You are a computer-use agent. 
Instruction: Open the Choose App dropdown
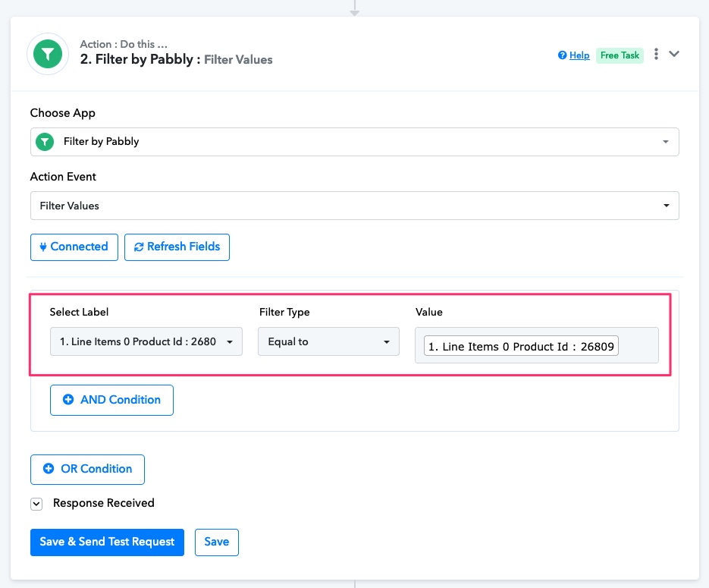click(x=355, y=142)
